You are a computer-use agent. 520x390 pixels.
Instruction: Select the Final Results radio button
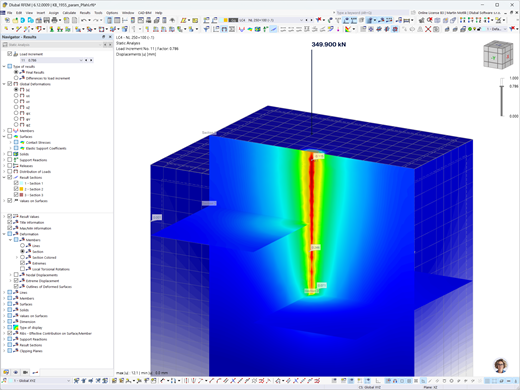(x=16, y=72)
